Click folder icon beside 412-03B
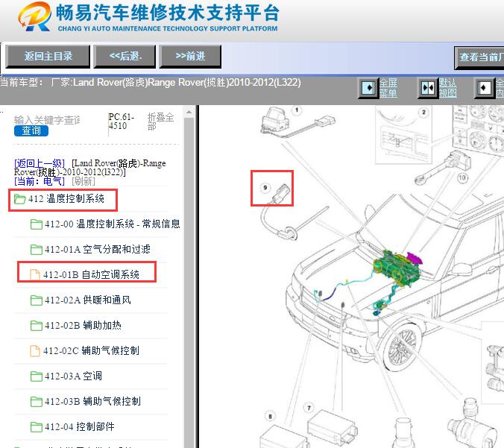This screenshot has width=504, height=448. click(x=37, y=401)
